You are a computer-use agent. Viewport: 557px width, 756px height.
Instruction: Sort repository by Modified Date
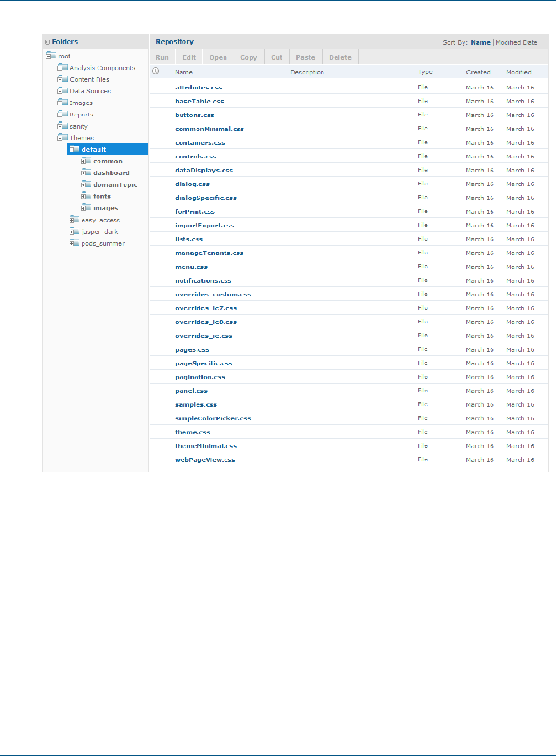[x=516, y=42]
